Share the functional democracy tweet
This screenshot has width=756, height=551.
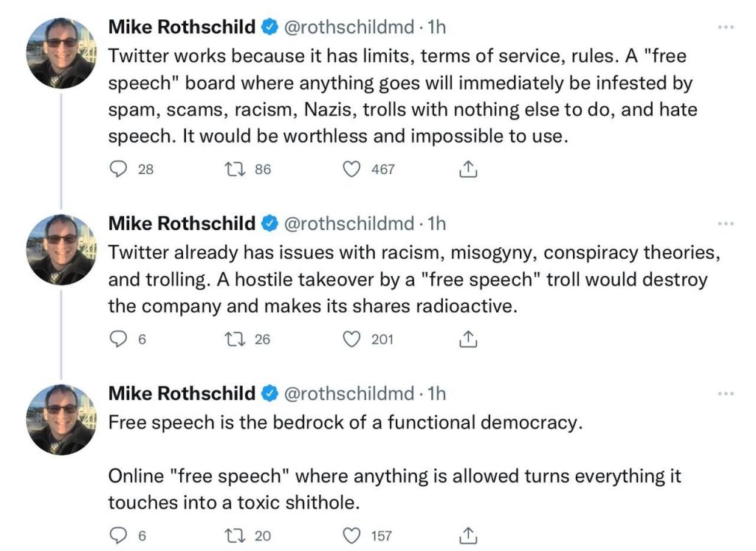pyautogui.click(x=468, y=536)
